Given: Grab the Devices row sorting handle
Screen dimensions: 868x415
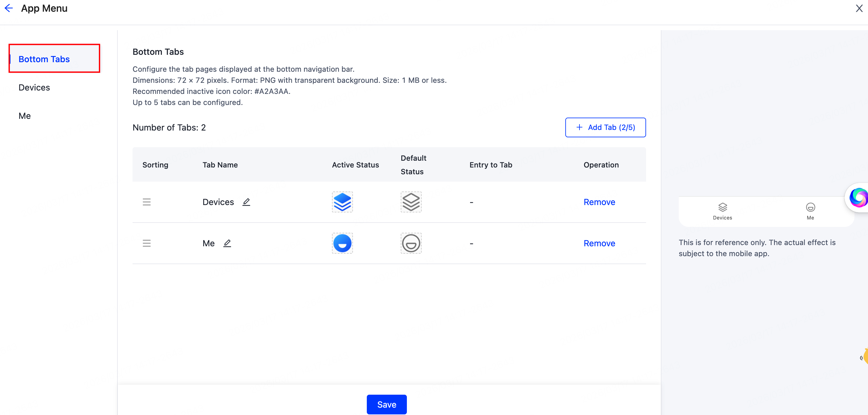Looking at the screenshot, I should (147, 202).
